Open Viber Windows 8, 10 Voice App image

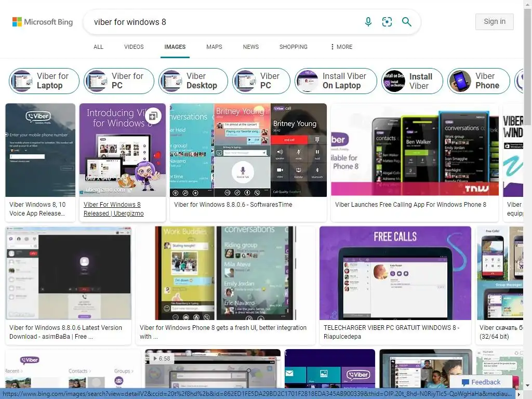tap(41, 150)
